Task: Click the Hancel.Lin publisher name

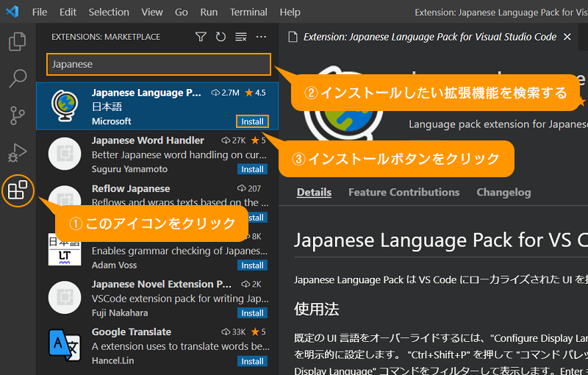Action: [112, 361]
